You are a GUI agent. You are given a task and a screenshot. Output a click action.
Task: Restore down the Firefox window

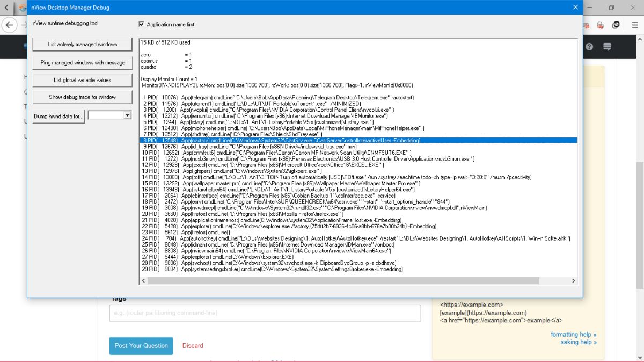tap(611, 8)
